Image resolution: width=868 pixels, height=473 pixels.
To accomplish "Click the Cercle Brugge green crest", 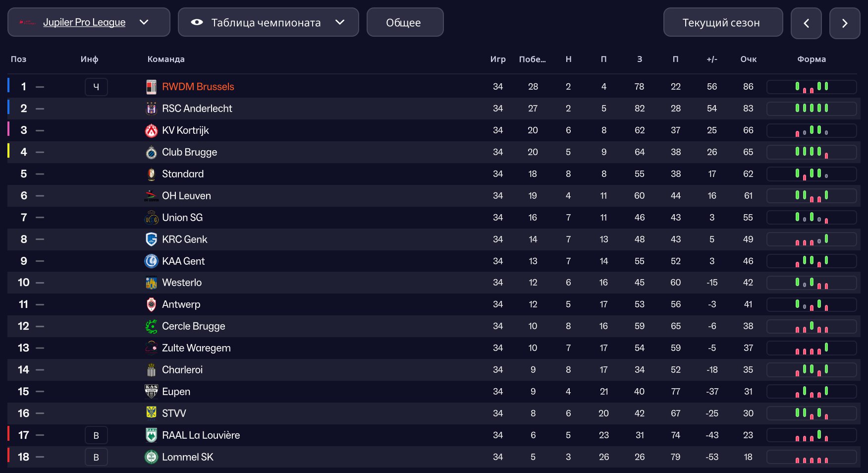I will [151, 326].
